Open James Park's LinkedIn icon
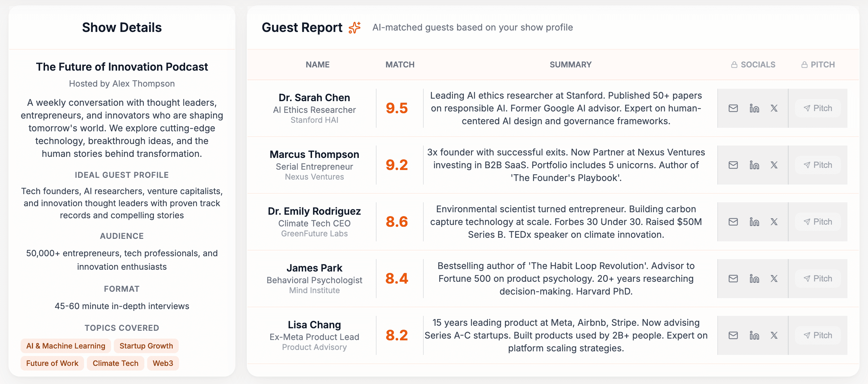868x384 pixels. click(x=754, y=279)
